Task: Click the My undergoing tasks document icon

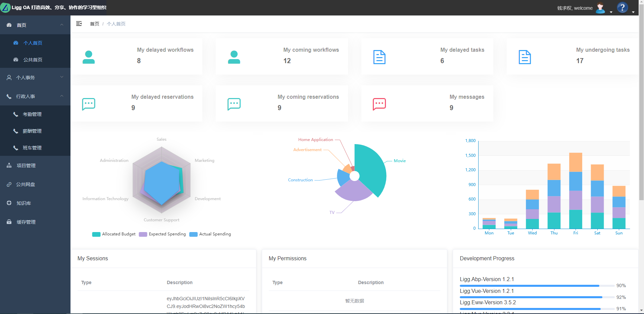Action: (x=525, y=57)
